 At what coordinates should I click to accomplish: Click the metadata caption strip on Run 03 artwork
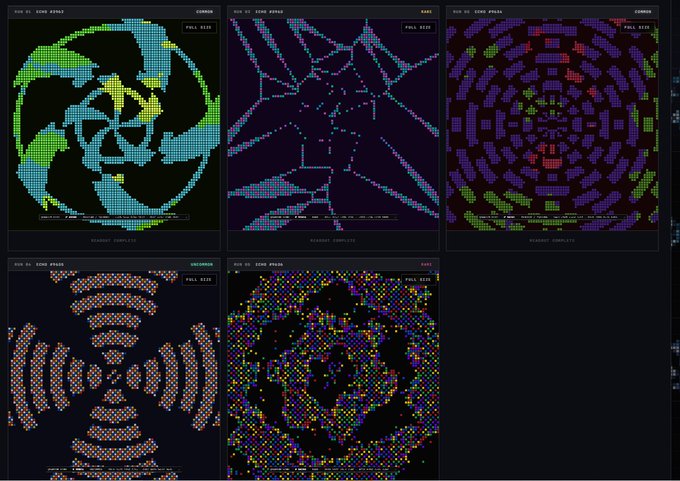pos(552,217)
